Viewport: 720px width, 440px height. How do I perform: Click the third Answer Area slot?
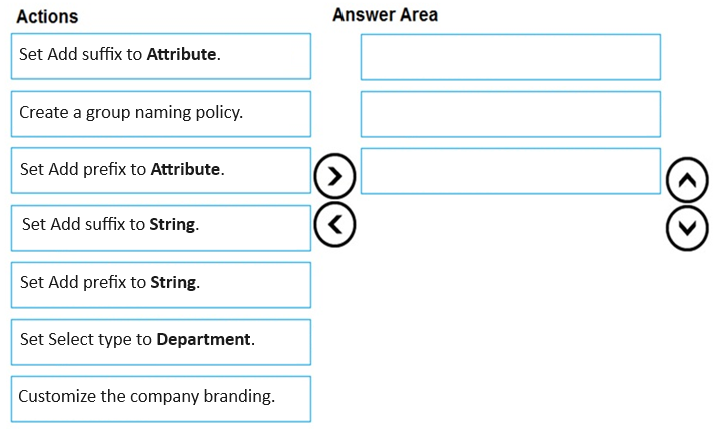(510, 170)
